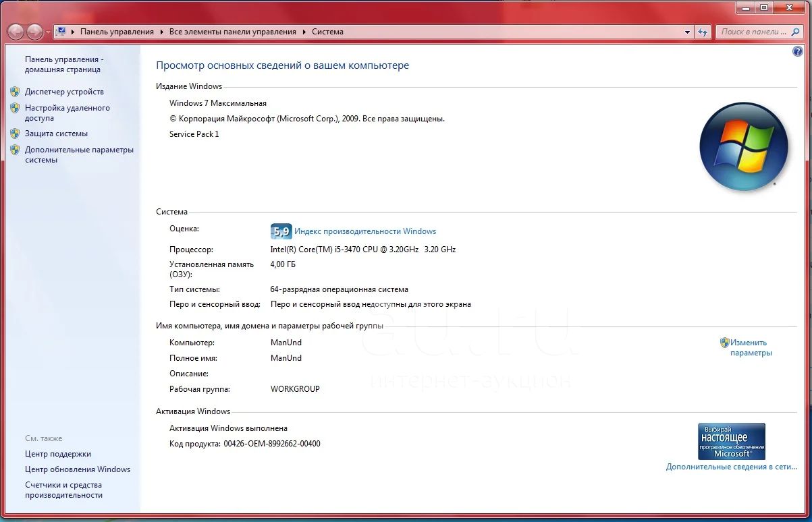The width and height of the screenshot is (812, 522).
Task: Click the WORKGROUP workgroup value
Action: [295, 389]
